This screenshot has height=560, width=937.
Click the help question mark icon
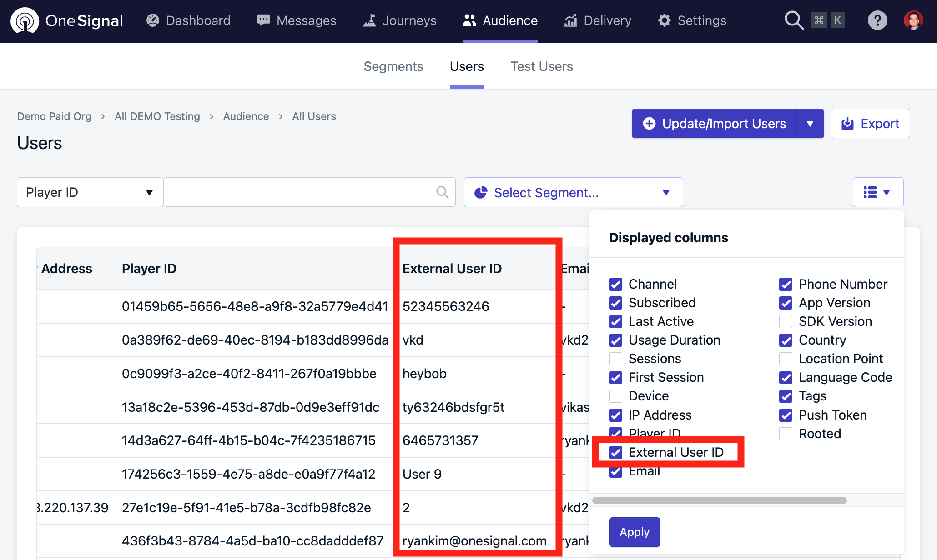tap(877, 20)
